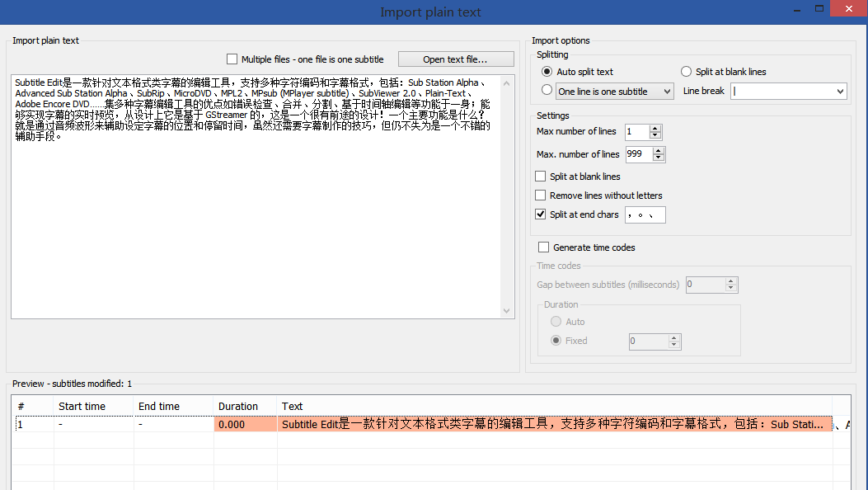Click the Start time column header
868x490 pixels.
coord(82,406)
